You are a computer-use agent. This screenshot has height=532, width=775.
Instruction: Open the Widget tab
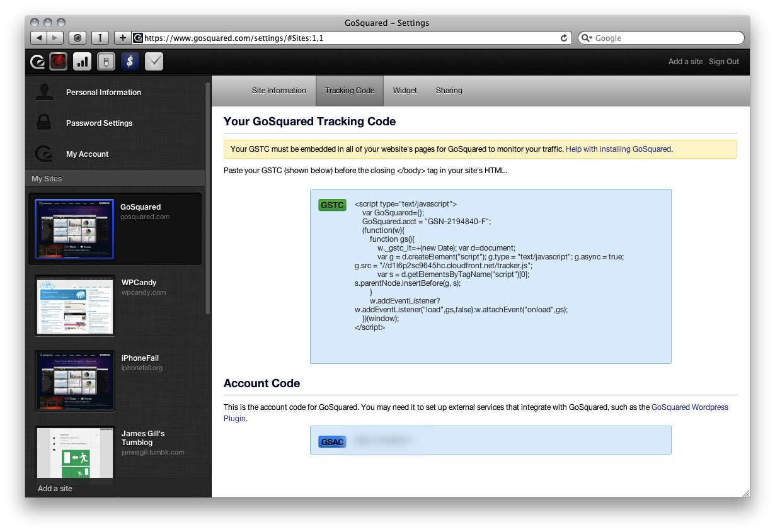pyautogui.click(x=405, y=91)
